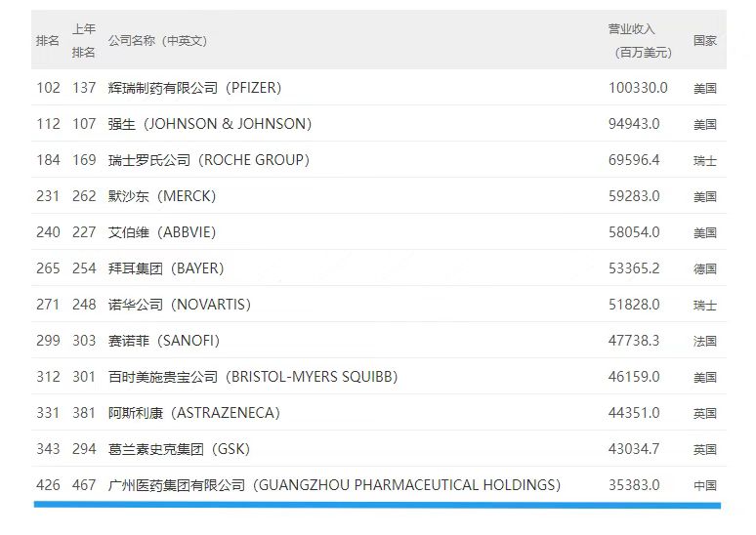Select the 艾伯维 (ABBVIE) company name
The height and width of the screenshot is (535, 756).
click(x=162, y=232)
